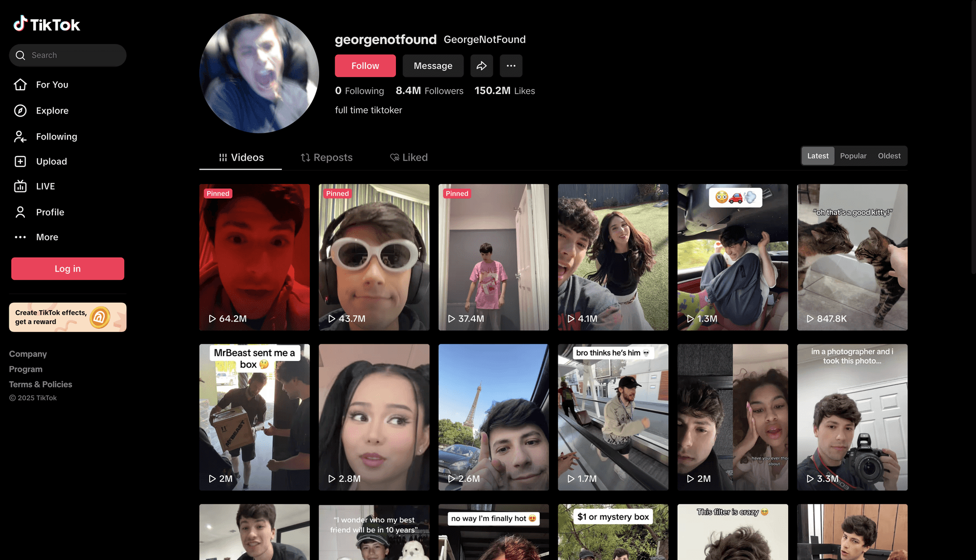This screenshot has width=976, height=560.
Task: Switch to the Liked tab
Action: 408,157
